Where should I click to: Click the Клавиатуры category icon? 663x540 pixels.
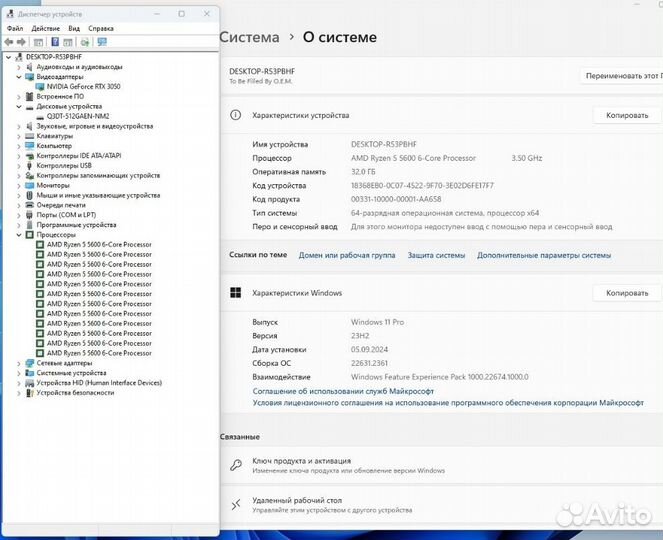pyautogui.click(x=30, y=136)
